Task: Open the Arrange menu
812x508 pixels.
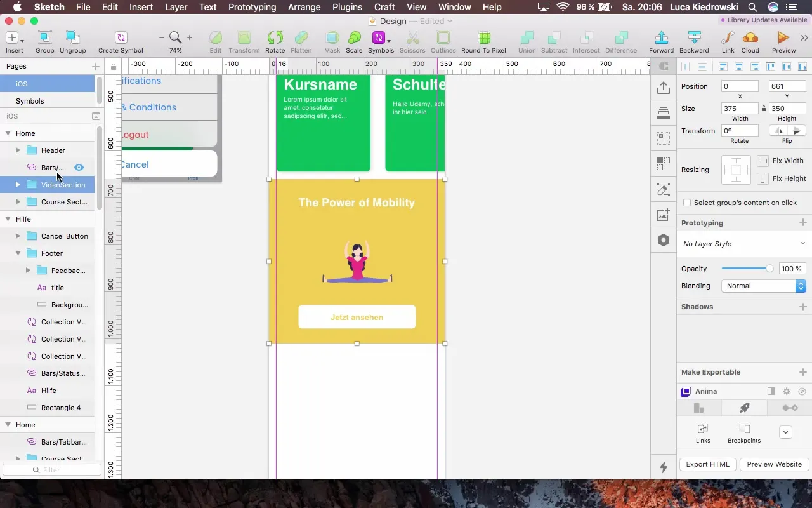Action: click(x=304, y=7)
